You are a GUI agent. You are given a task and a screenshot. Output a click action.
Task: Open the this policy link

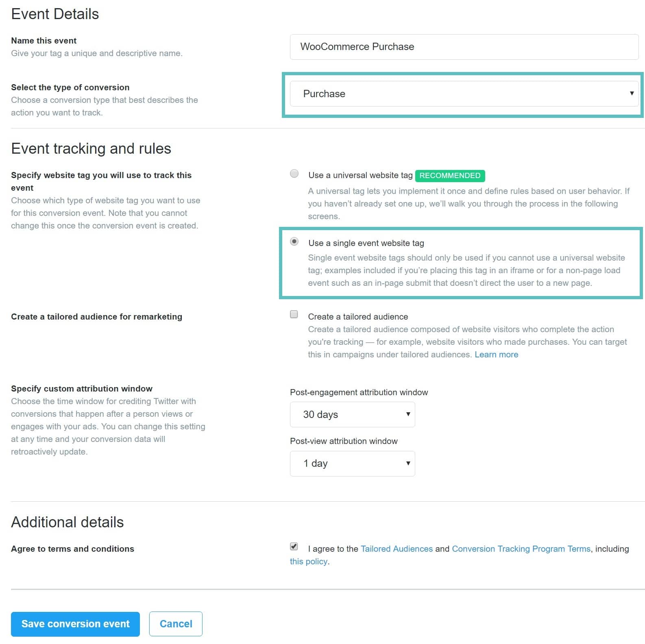click(x=308, y=561)
